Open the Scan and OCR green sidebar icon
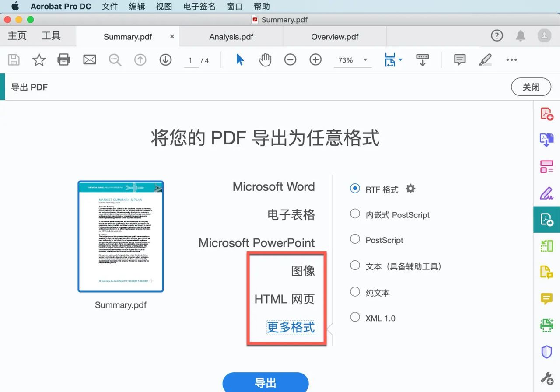The width and height of the screenshot is (560, 392). (x=547, y=325)
